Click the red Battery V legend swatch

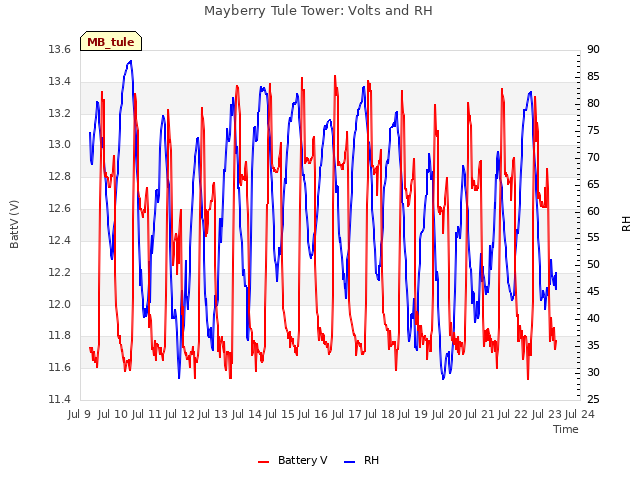point(264,462)
